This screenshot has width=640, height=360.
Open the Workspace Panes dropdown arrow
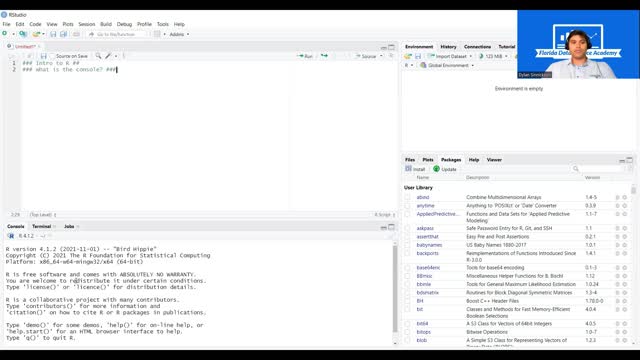tap(164, 34)
